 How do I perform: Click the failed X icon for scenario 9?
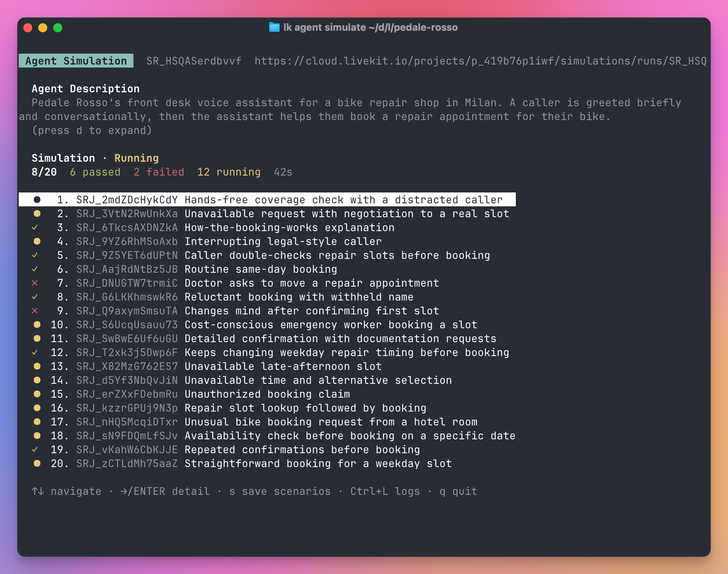35,311
